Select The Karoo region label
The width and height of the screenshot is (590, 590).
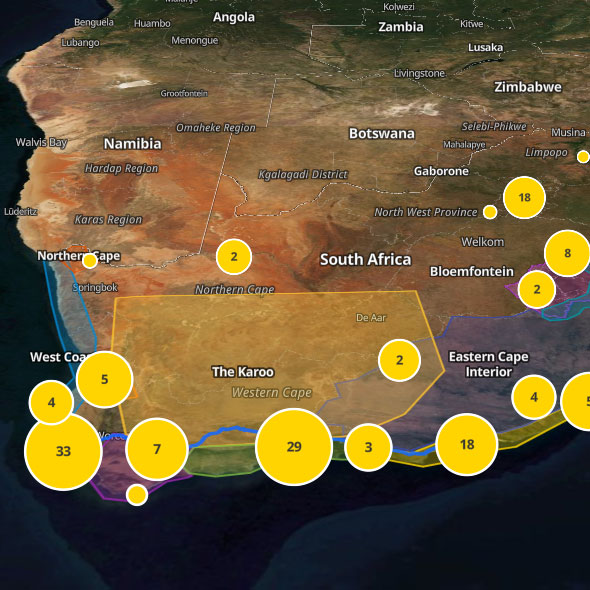[x=243, y=372]
